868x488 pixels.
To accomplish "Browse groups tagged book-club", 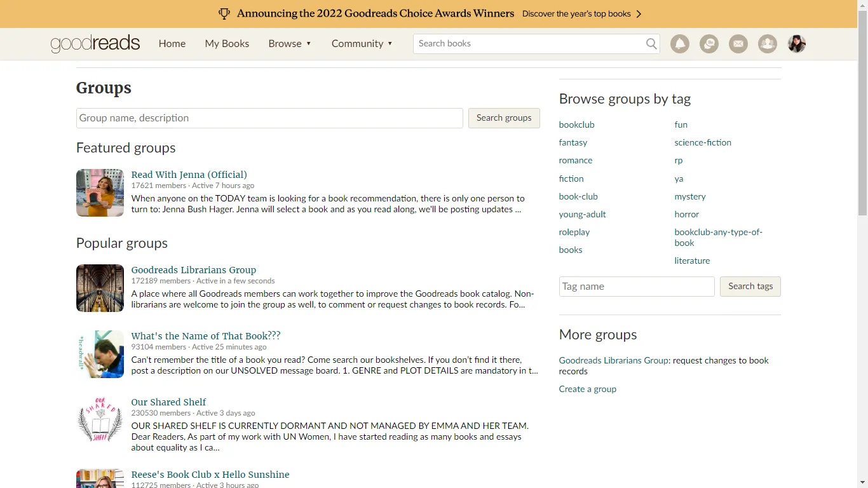I will tap(578, 196).
